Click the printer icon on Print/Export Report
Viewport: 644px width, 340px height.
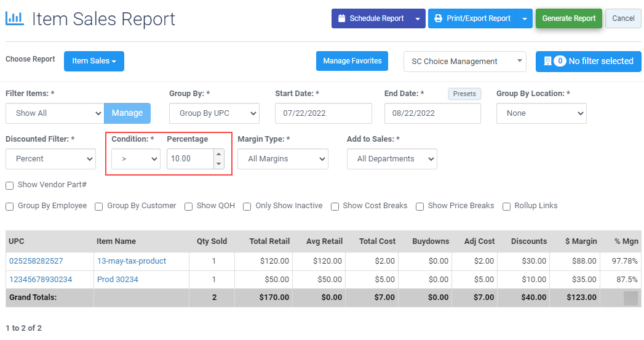439,18
